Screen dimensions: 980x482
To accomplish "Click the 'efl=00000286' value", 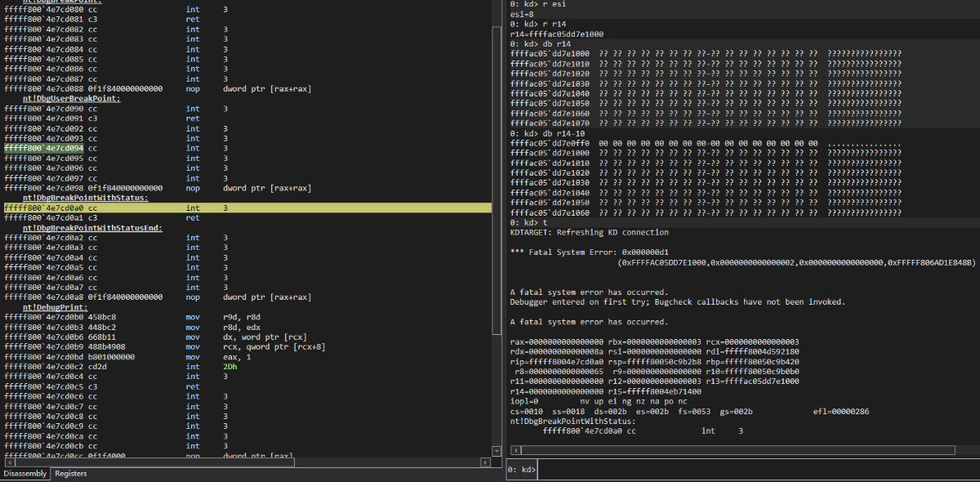I will [x=841, y=411].
